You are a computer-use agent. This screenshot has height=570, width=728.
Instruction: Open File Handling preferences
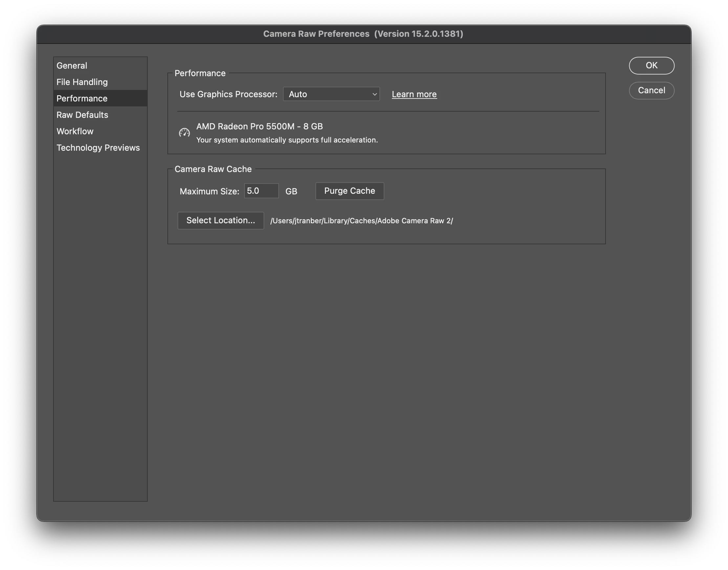click(x=82, y=82)
